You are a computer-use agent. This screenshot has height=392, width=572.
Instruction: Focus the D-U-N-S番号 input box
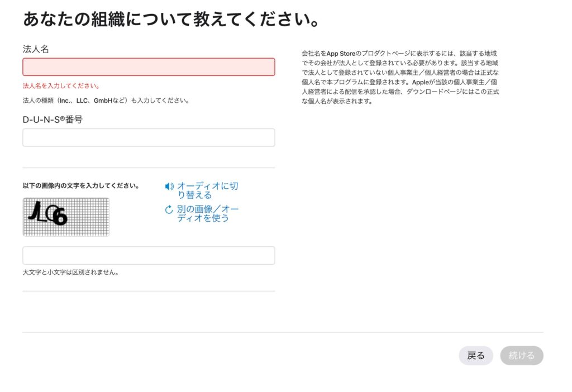pyautogui.click(x=149, y=138)
